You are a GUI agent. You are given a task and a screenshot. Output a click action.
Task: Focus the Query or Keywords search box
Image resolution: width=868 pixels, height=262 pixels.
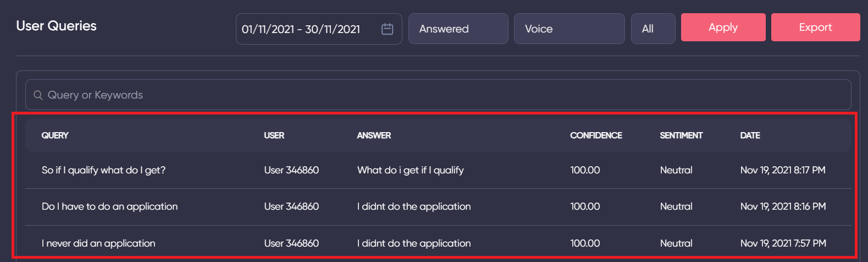440,95
